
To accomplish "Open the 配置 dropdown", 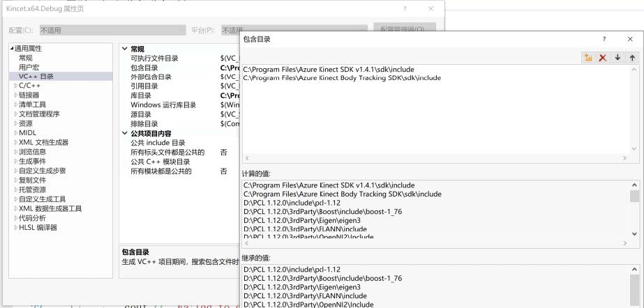I will tap(113, 31).
